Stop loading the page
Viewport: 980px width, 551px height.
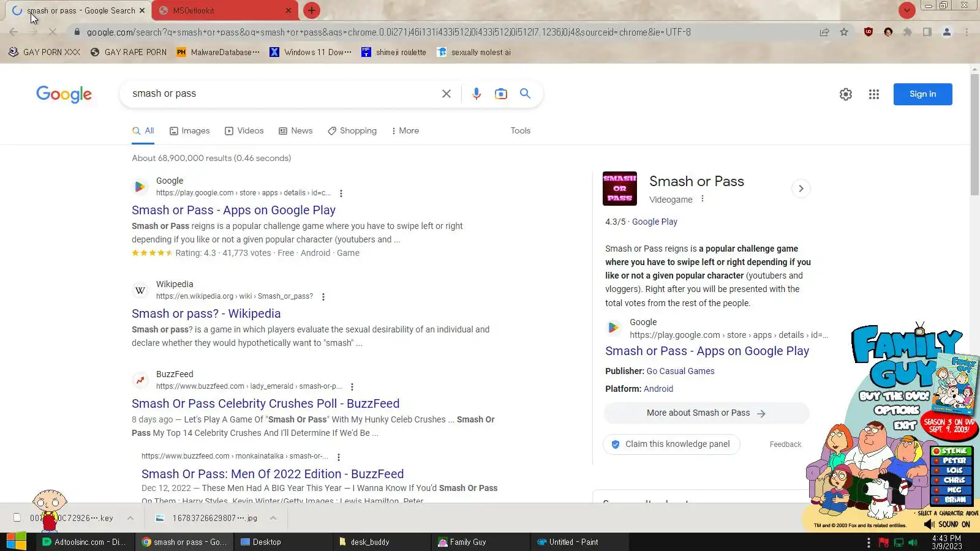click(x=52, y=32)
